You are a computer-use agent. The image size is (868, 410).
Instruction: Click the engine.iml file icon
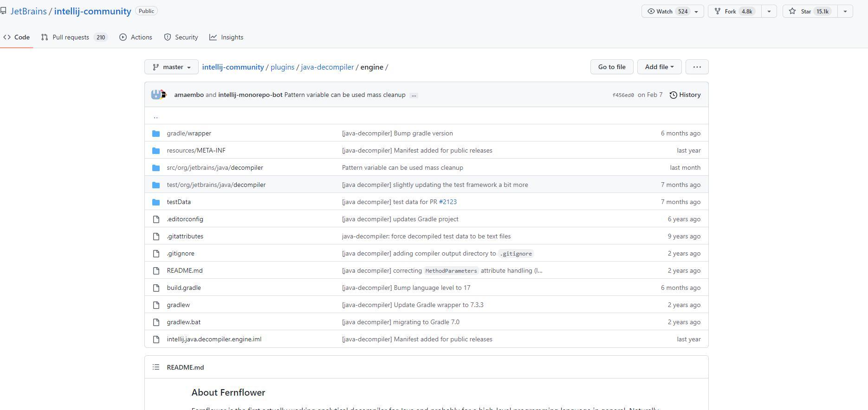point(156,339)
